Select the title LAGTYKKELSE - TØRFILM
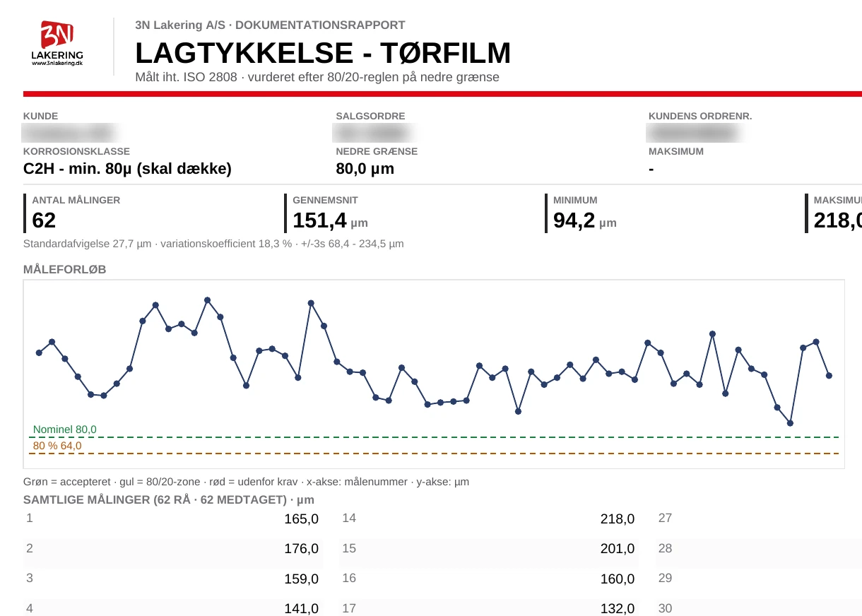 323,54
